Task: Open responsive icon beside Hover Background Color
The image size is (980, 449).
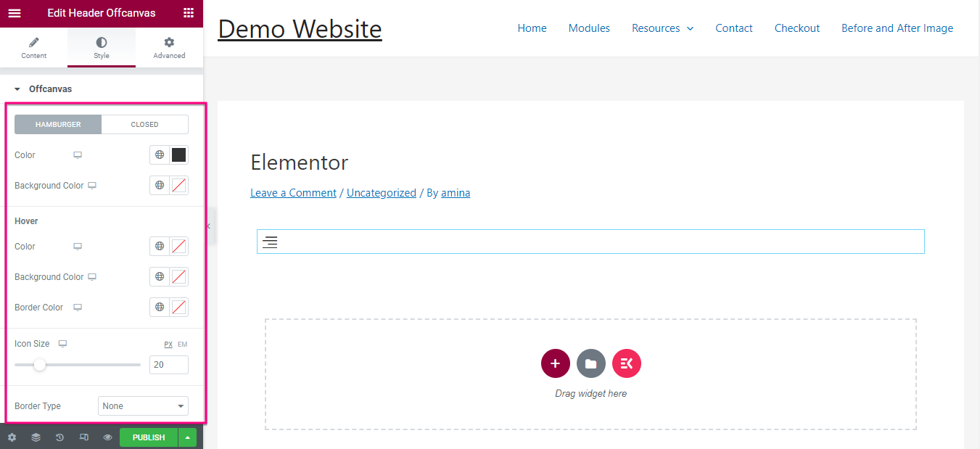Action: (x=92, y=277)
